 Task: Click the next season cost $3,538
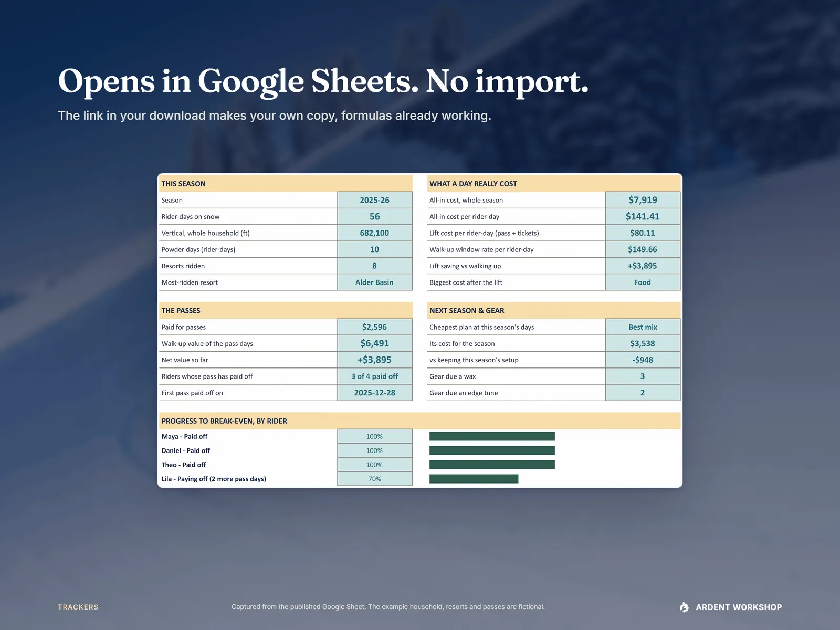pos(643,343)
